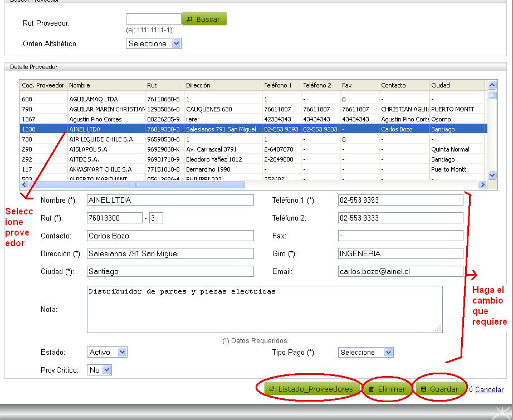The width and height of the screenshot is (513, 420).
Task: Click the CAUQUENES 630 address cell
Action: point(223,109)
